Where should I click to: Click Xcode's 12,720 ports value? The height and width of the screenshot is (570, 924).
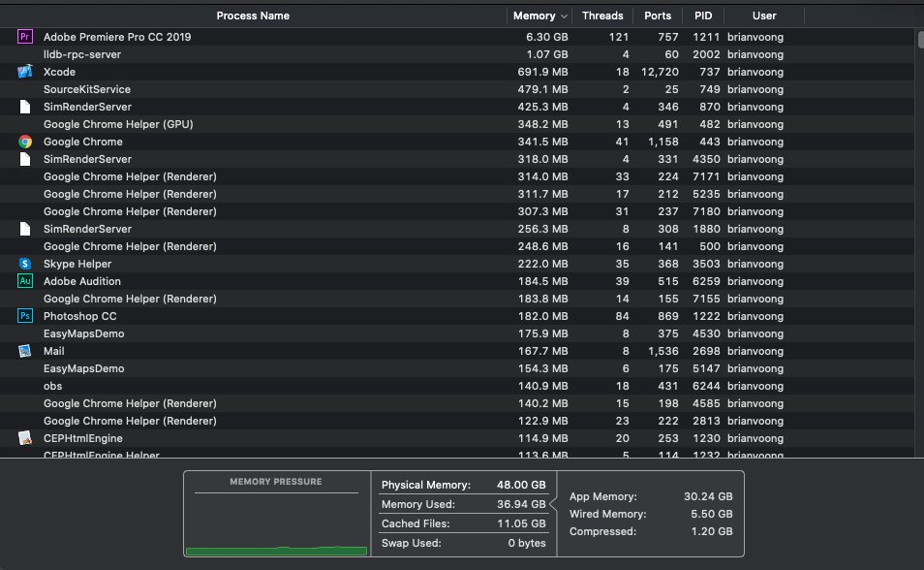coord(660,72)
